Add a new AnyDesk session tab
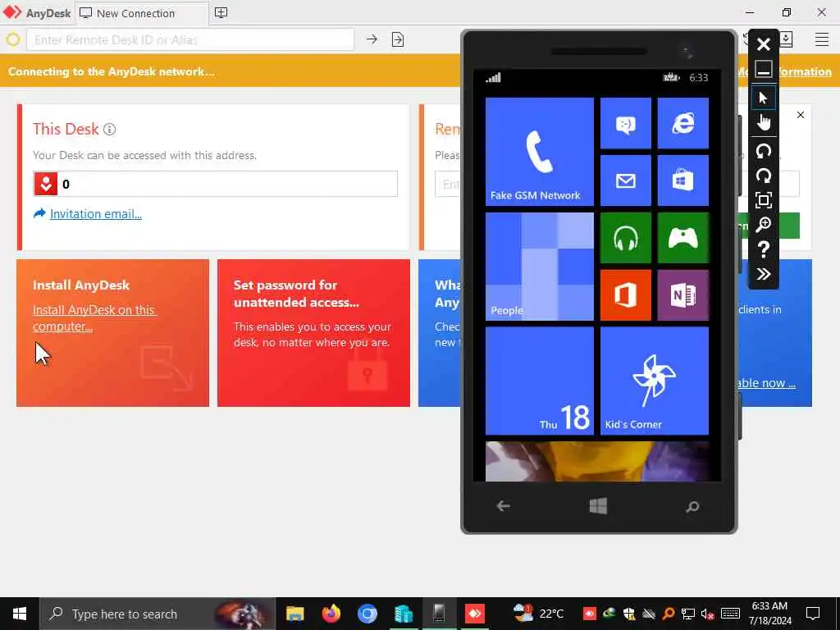The image size is (840, 630). tap(221, 13)
